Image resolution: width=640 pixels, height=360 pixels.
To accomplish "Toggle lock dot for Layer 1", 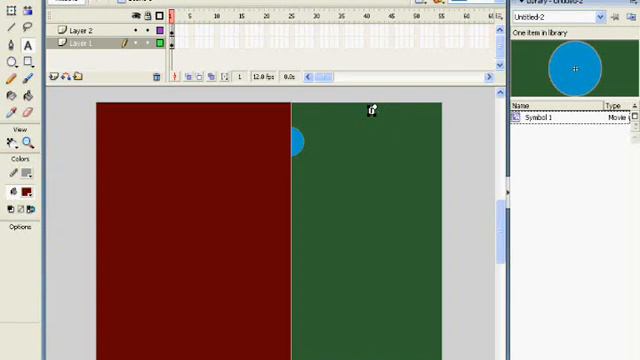I will point(148,43).
